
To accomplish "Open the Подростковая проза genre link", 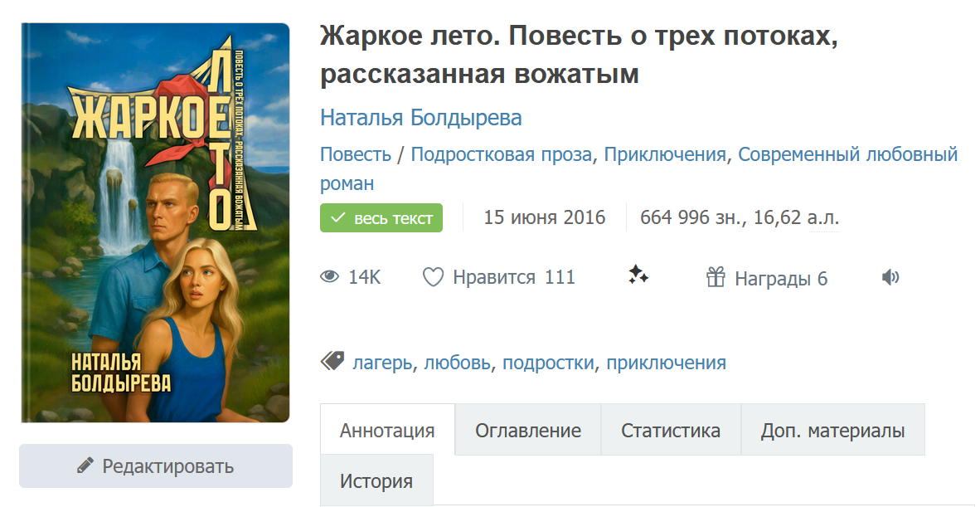I will [502, 154].
